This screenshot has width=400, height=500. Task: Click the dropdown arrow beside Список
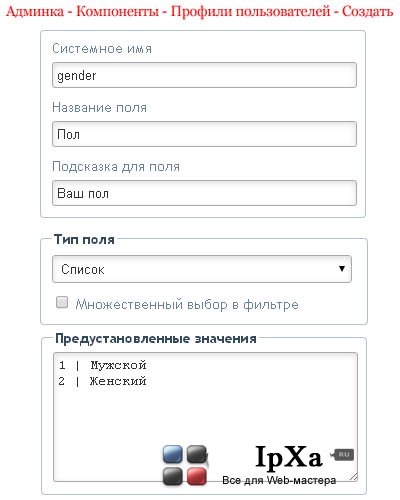click(342, 269)
